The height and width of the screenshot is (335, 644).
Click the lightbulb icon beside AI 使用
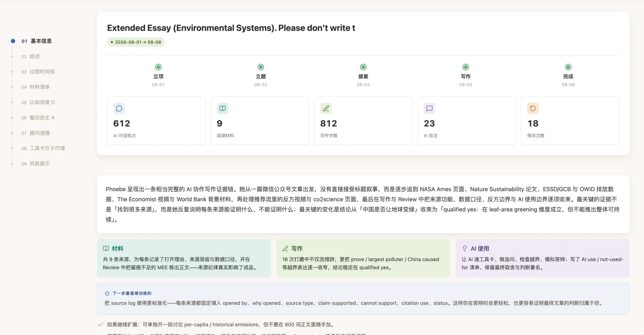(465, 249)
